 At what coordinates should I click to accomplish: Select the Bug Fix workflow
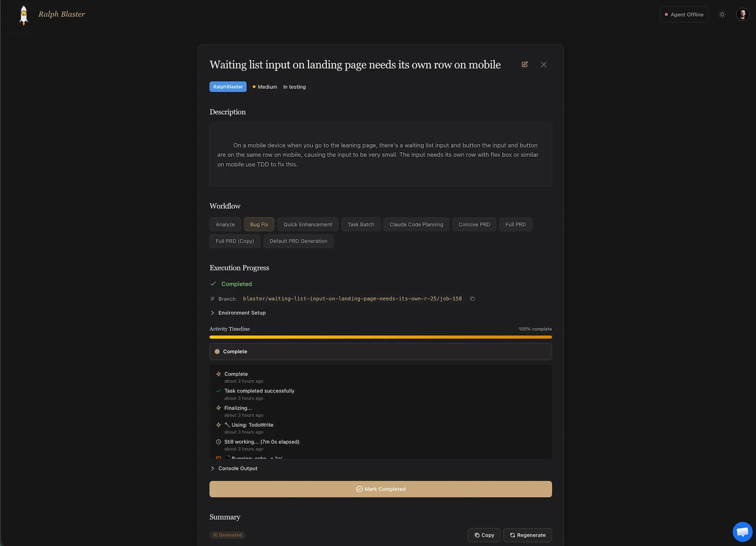pyautogui.click(x=259, y=224)
